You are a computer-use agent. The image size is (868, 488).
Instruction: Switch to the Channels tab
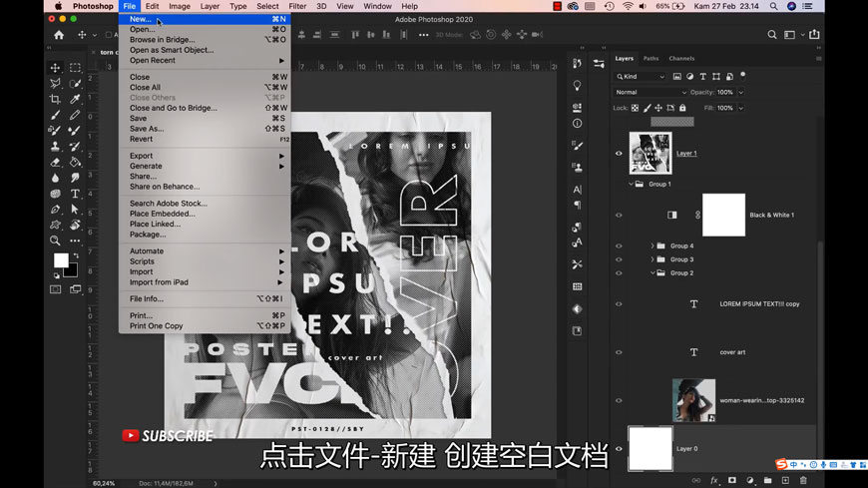pos(681,59)
